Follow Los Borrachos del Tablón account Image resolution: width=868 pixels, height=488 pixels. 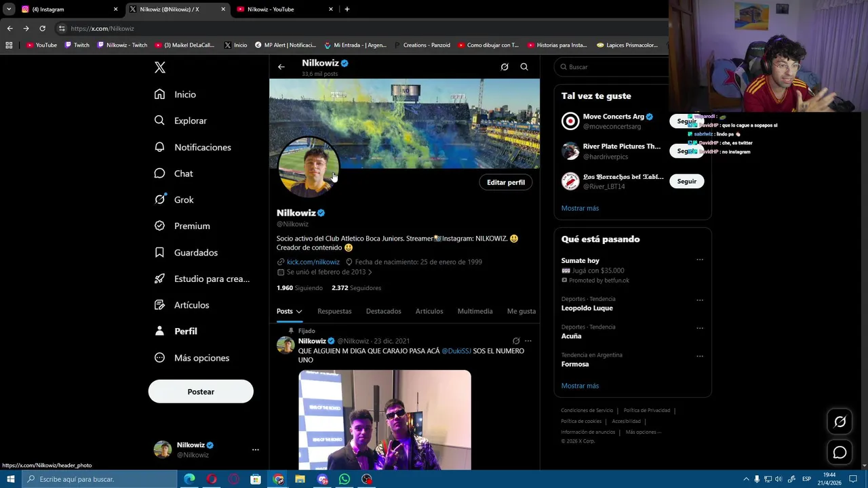click(x=686, y=181)
